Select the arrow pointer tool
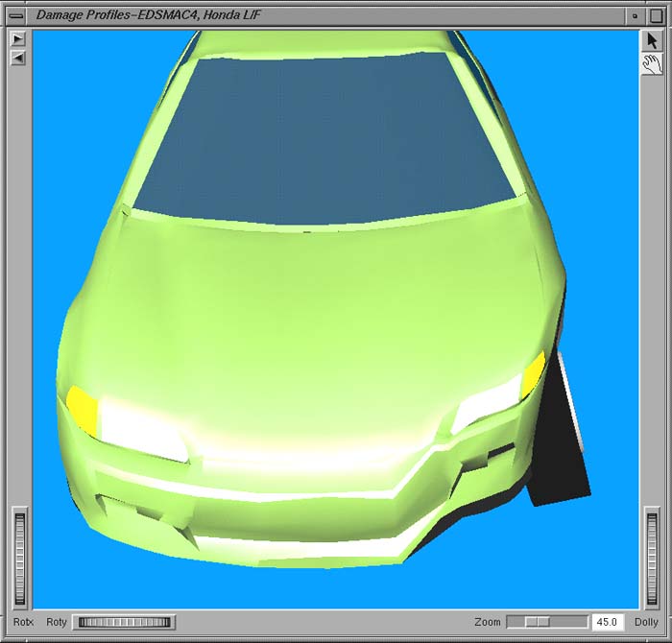Screen dimensions: 672x643 point(653,41)
